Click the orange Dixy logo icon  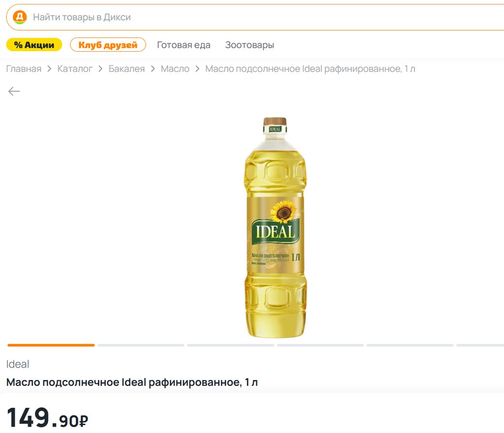click(x=20, y=17)
